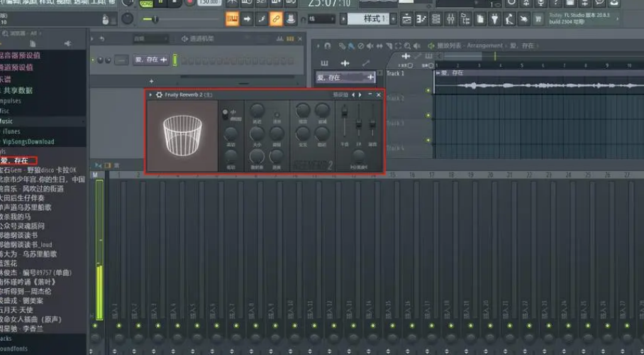Click the undo arrow in channel rack
Viewport: 644px width, 355px height.
point(102,38)
